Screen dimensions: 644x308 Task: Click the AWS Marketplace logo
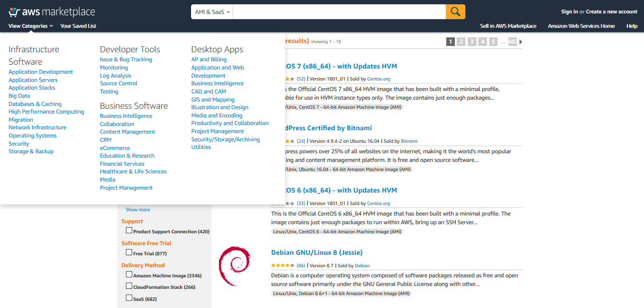[x=52, y=12]
